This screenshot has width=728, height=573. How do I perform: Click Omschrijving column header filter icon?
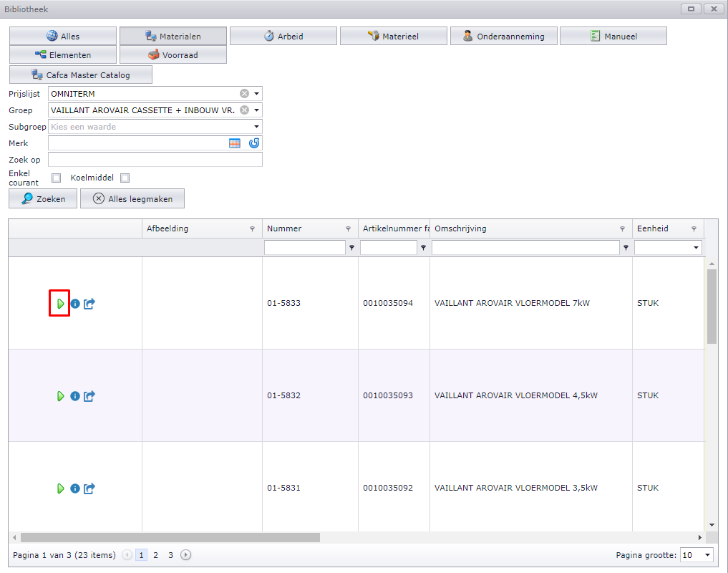tap(622, 228)
